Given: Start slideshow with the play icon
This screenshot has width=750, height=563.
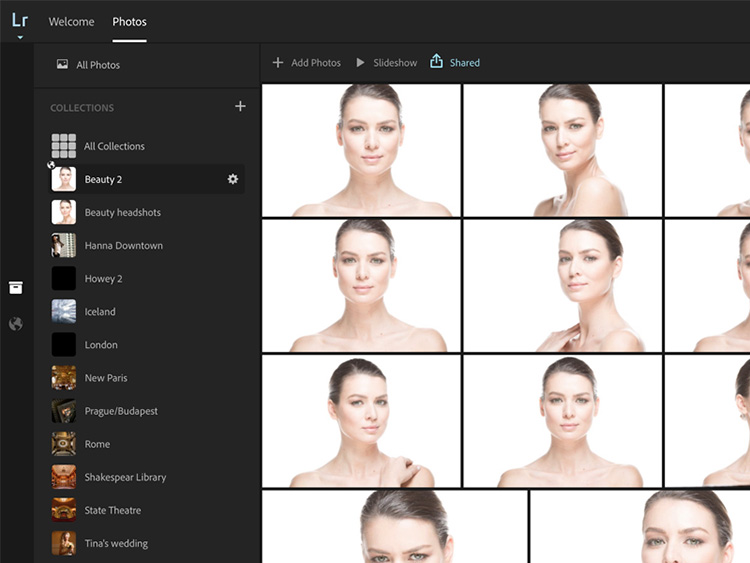Looking at the screenshot, I should coord(360,63).
